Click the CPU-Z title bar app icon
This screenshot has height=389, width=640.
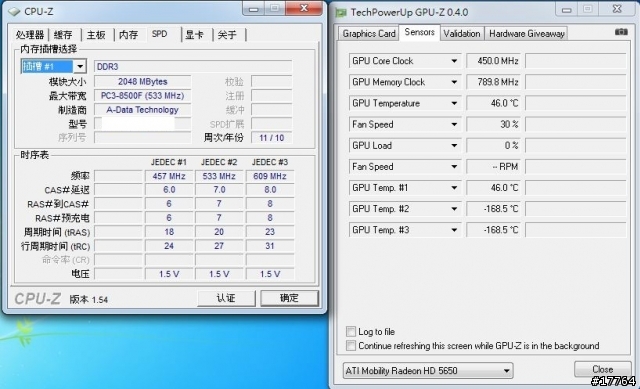pyautogui.click(x=14, y=12)
